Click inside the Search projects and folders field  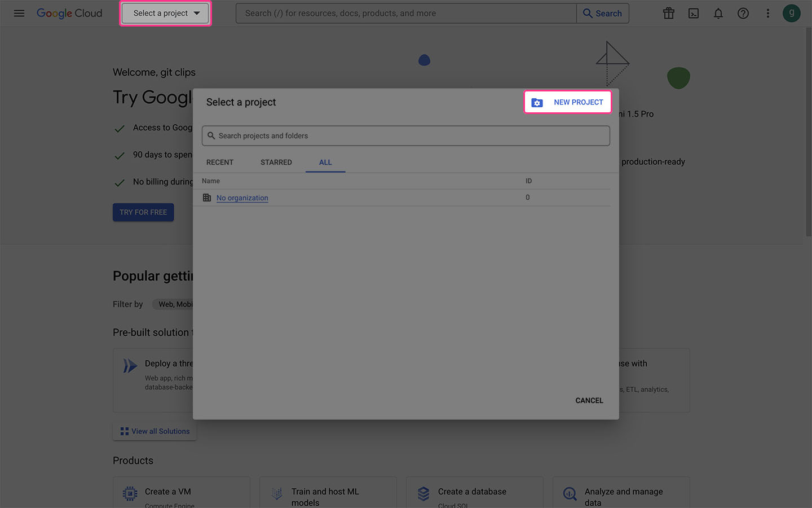pos(406,135)
